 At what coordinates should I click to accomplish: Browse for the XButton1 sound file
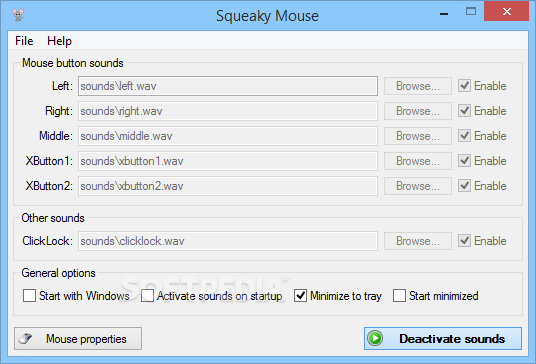418,161
